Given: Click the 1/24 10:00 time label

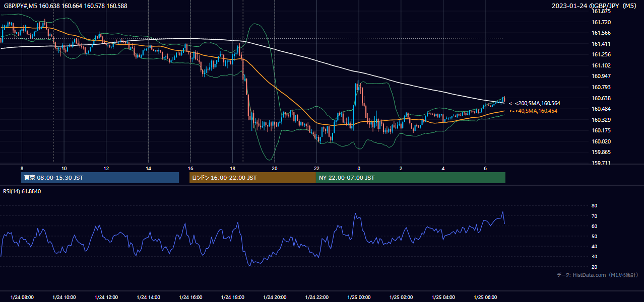Looking at the screenshot, I should click(64, 297).
